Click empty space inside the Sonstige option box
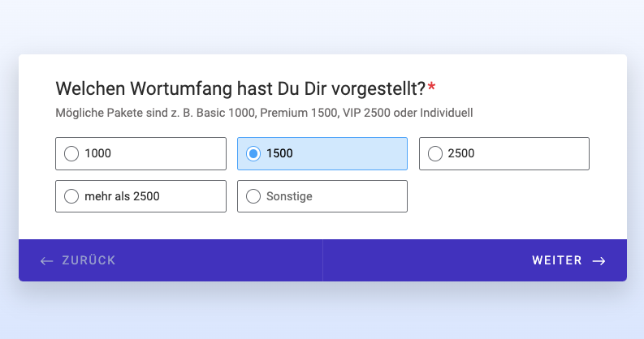 [x=361, y=196]
